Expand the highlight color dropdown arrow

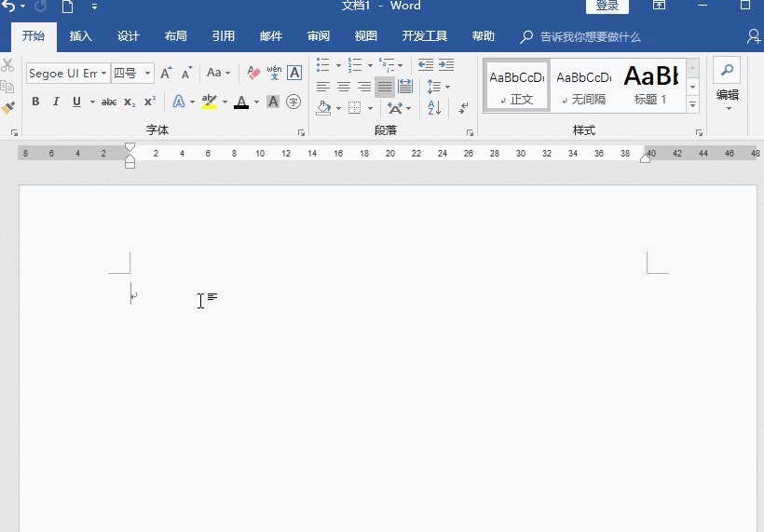pyautogui.click(x=225, y=102)
